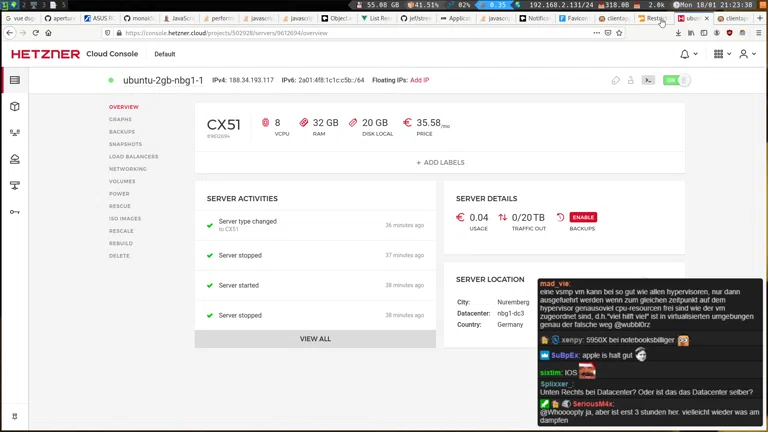Open the user account dropdown
768x432 pixels.
pos(747,54)
